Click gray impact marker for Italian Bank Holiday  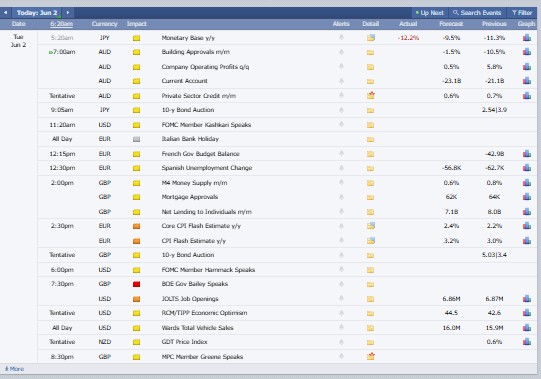pos(137,139)
